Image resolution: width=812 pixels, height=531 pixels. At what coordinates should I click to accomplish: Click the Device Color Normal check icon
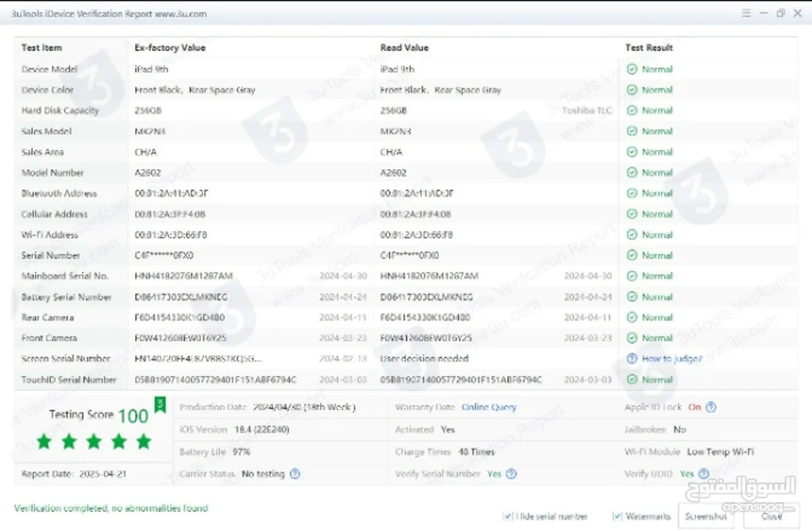[x=631, y=90]
